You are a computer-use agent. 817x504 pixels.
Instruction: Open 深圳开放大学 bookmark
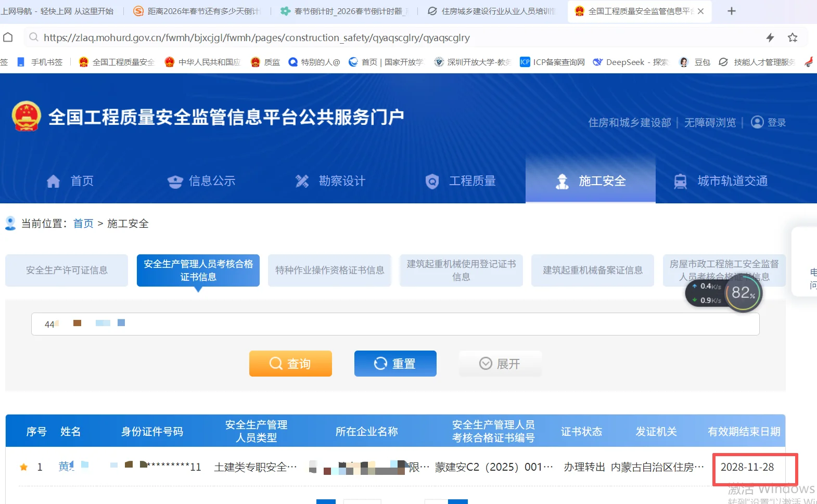coord(473,62)
